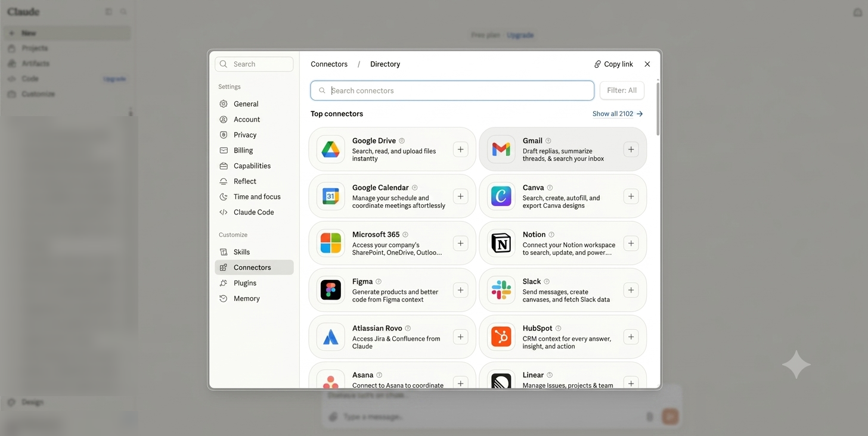
Task: Click info icon next to Google Calendar
Action: [x=415, y=188]
